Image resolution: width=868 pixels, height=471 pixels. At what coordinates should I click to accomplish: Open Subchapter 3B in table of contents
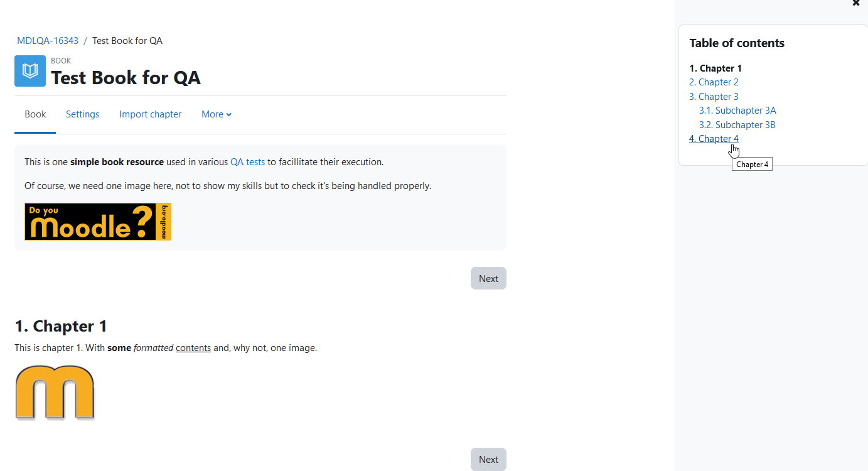(x=737, y=125)
